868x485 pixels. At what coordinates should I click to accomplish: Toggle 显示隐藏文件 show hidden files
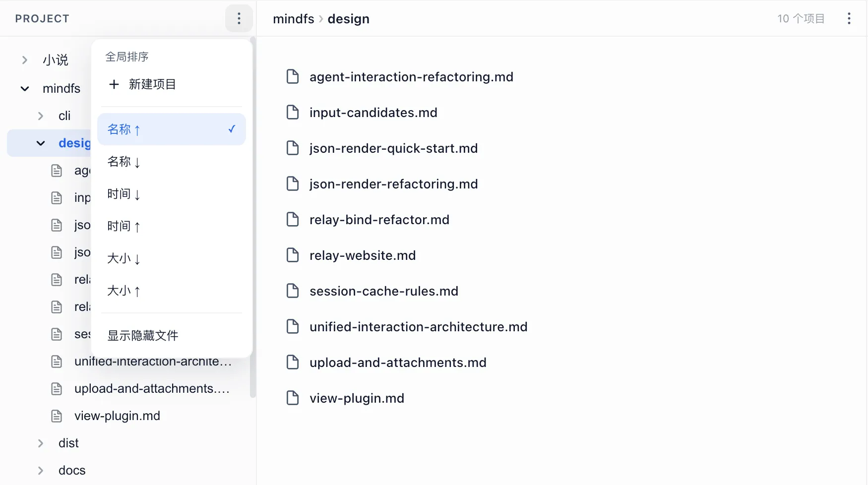(x=143, y=336)
